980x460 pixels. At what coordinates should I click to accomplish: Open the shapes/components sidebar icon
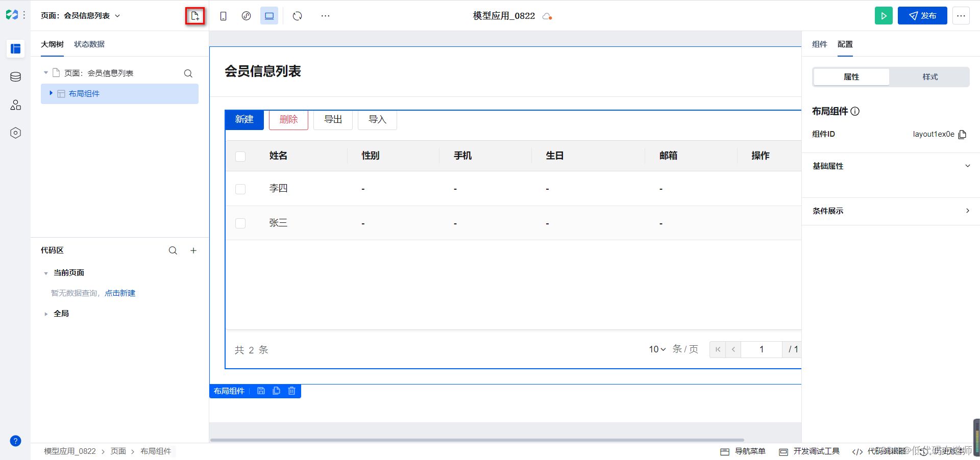coord(15,105)
